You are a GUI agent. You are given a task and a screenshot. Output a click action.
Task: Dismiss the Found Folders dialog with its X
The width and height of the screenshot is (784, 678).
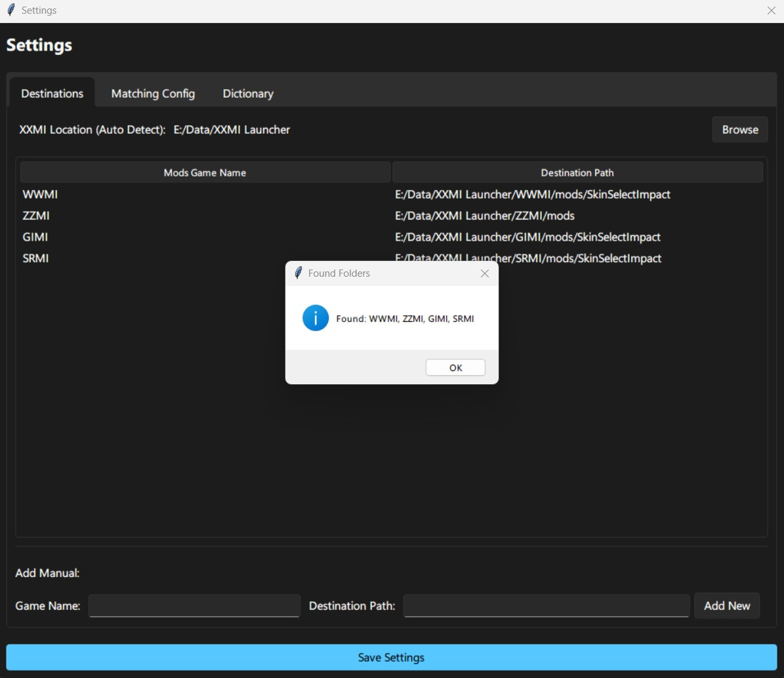[x=485, y=273]
